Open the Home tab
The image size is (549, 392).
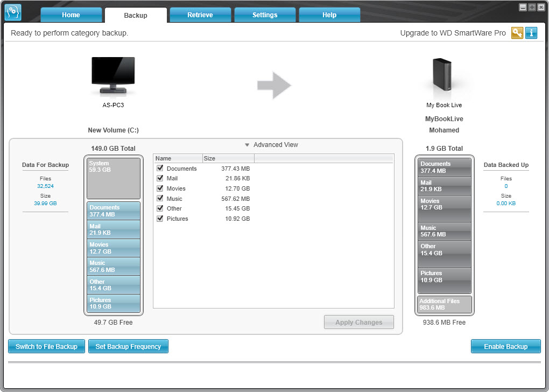coord(71,15)
